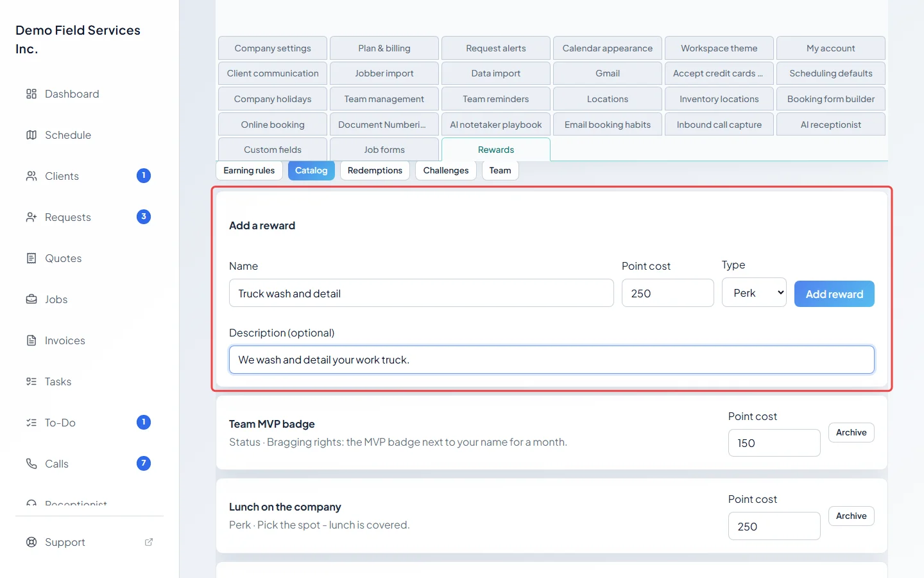Select the Challenges tab
The width and height of the screenshot is (924, 578).
pyautogui.click(x=446, y=170)
